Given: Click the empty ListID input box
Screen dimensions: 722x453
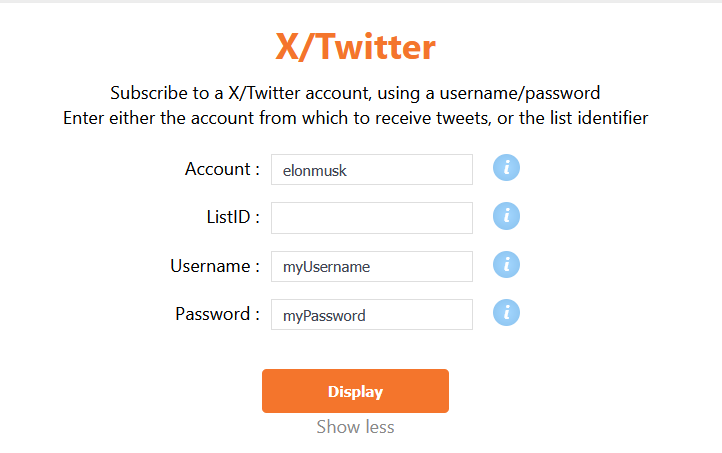Looking at the screenshot, I should coord(371,218).
